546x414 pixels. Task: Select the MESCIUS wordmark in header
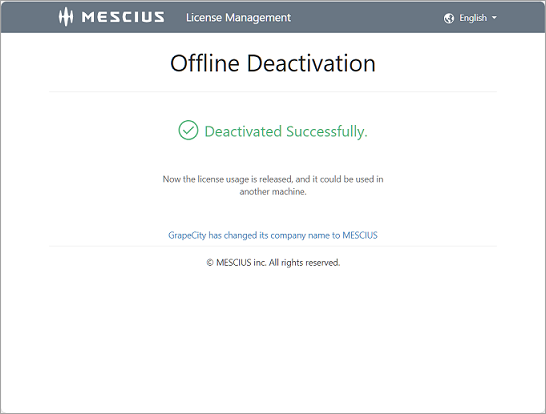pos(123,17)
